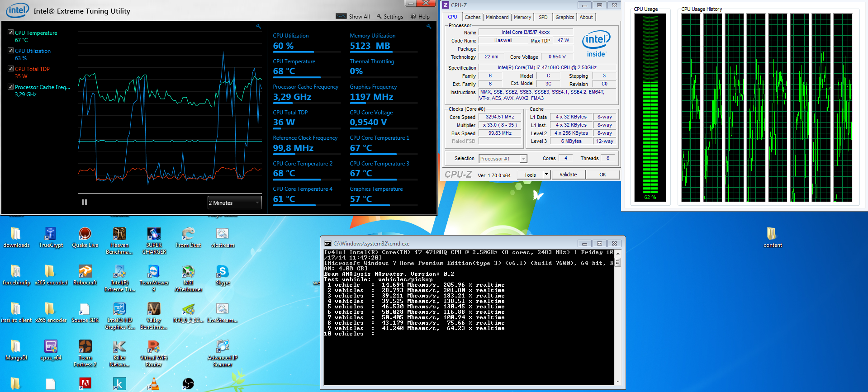The width and height of the screenshot is (868, 392).
Task: Select the NVI_0_2_12 NVIDIA desktop icon
Action: point(188,313)
